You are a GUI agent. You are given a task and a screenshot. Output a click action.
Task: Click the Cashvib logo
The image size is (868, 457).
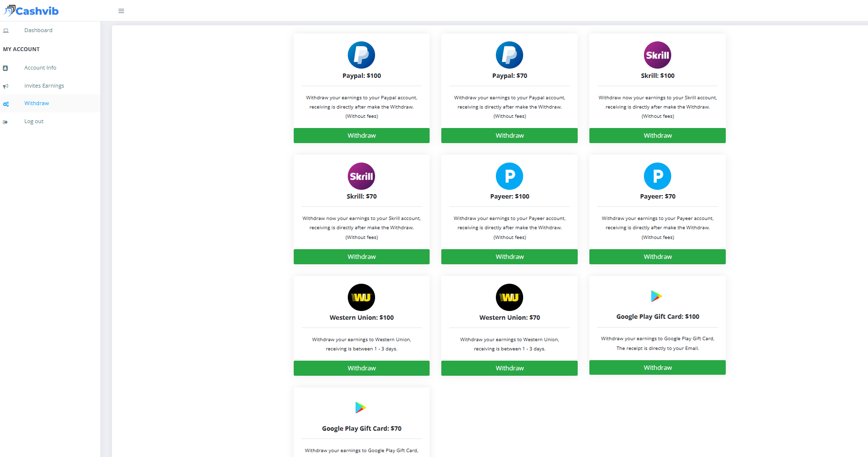[31, 11]
